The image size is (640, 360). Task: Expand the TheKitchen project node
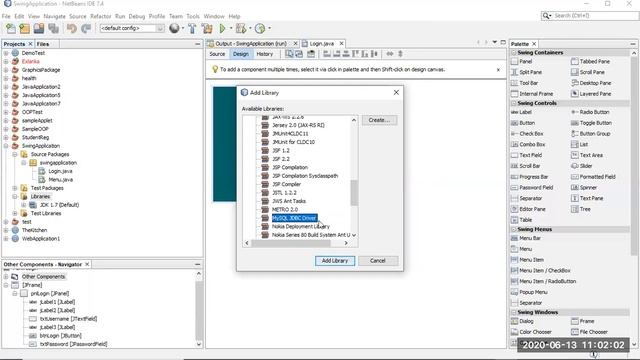pyautogui.click(x=6, y=230)
